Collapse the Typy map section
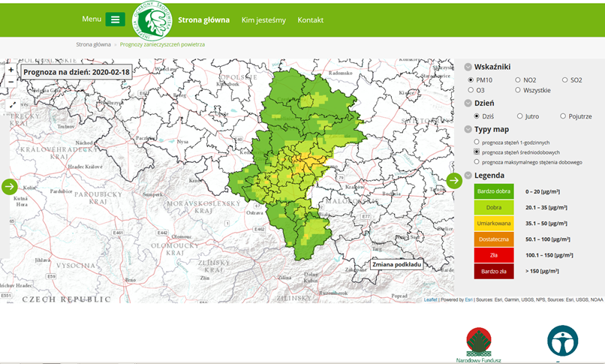605x364 pixels. (x=468, y=129)
